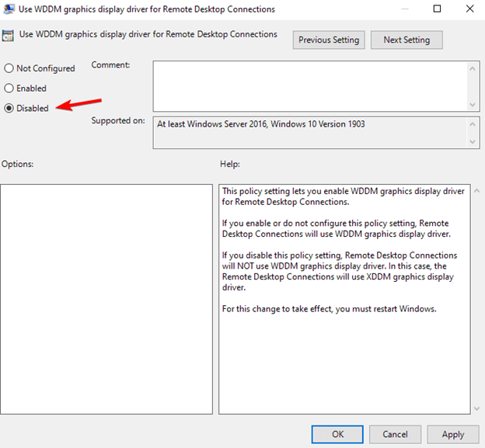Click Comment box scroll up arrow
The height and width of the screenshot is (448, 485).
473,68
